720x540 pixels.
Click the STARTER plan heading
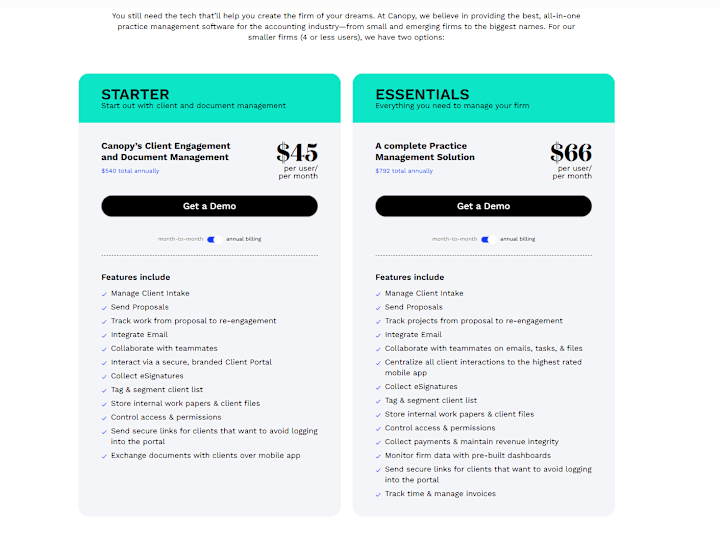tap(135, 94)
